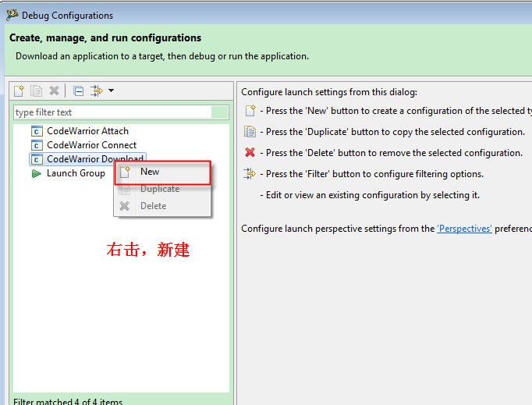Open the 'Perspectives' preference link

pos(464,229)
